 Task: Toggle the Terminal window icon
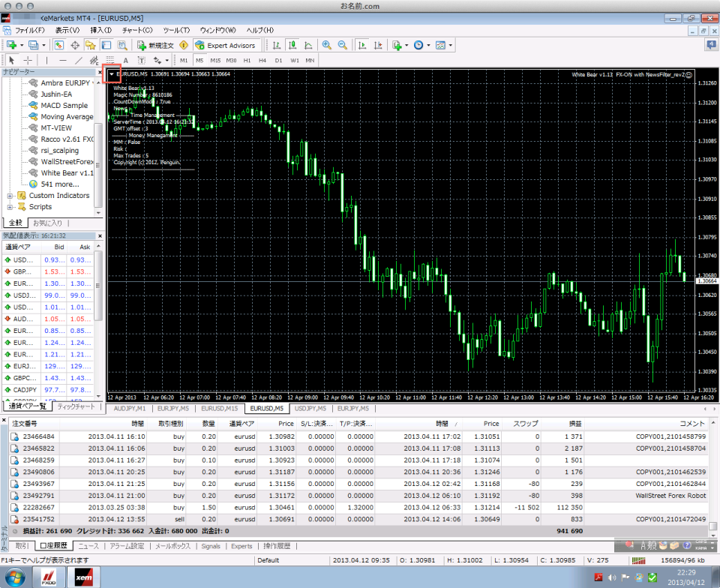pyautogui.click(x=106, y=45)
